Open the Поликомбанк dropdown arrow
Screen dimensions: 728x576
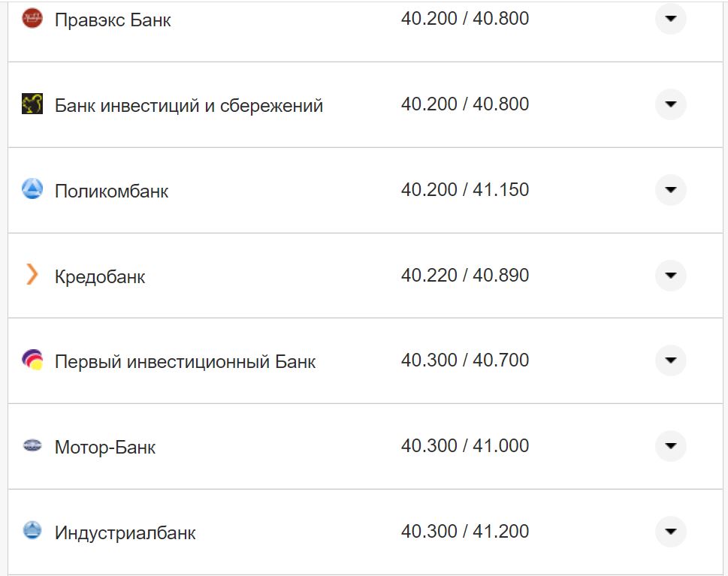click(669, 190)
